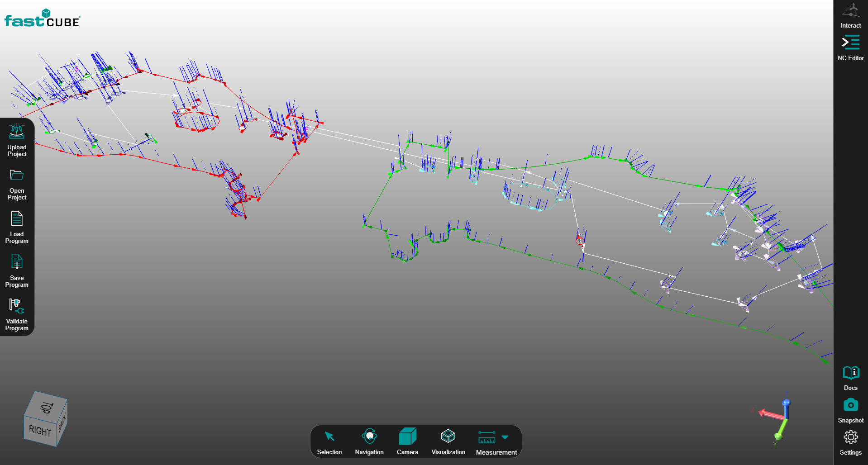Image resolution: width=868 pixels, height=465 pixels.
Task: Open the Docs help page
Action: [x=850, y=373]
